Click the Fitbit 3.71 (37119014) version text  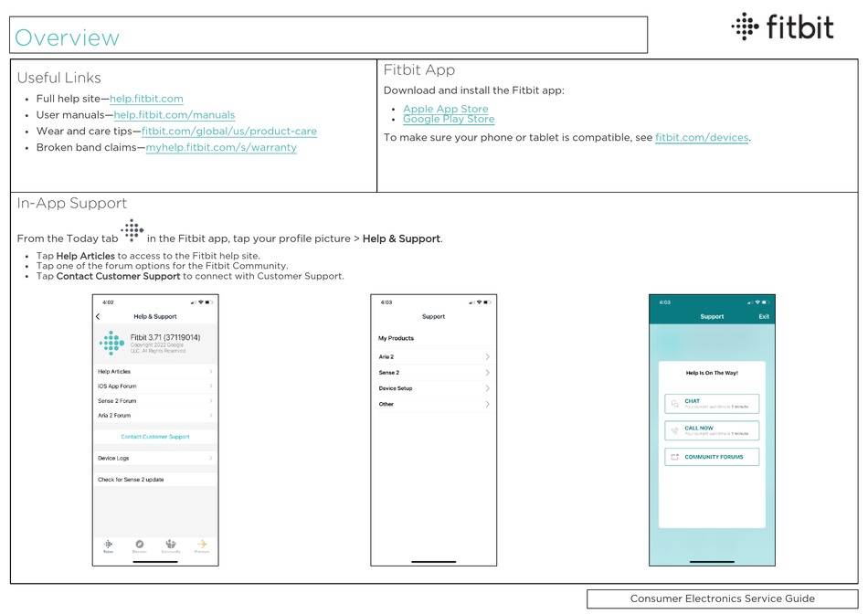[165, 337]
